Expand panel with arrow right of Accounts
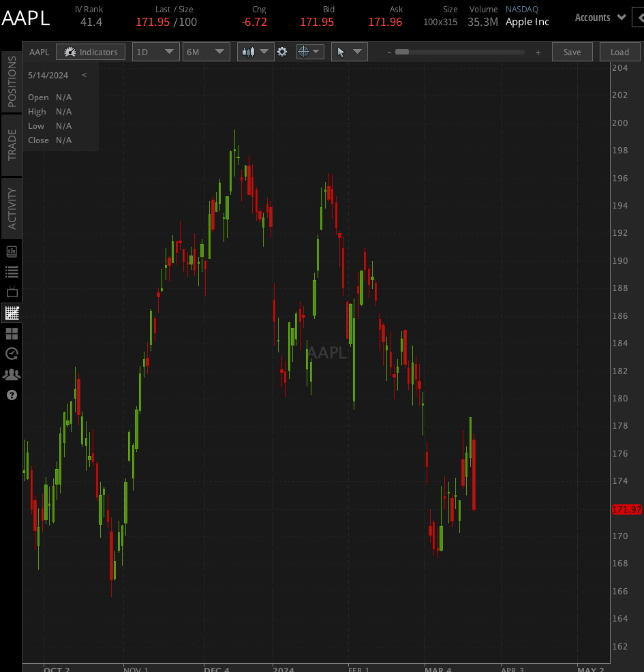The width and height of the screenshot is (644, 672). click(639, 18)
